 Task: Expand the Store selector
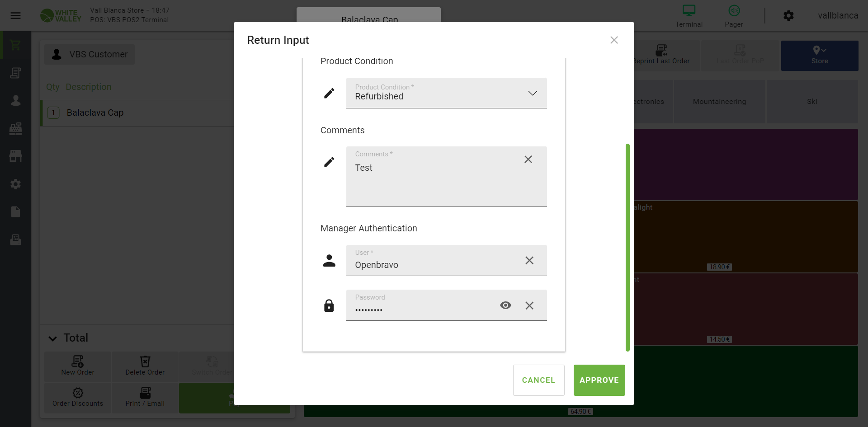tap(819, 56)
